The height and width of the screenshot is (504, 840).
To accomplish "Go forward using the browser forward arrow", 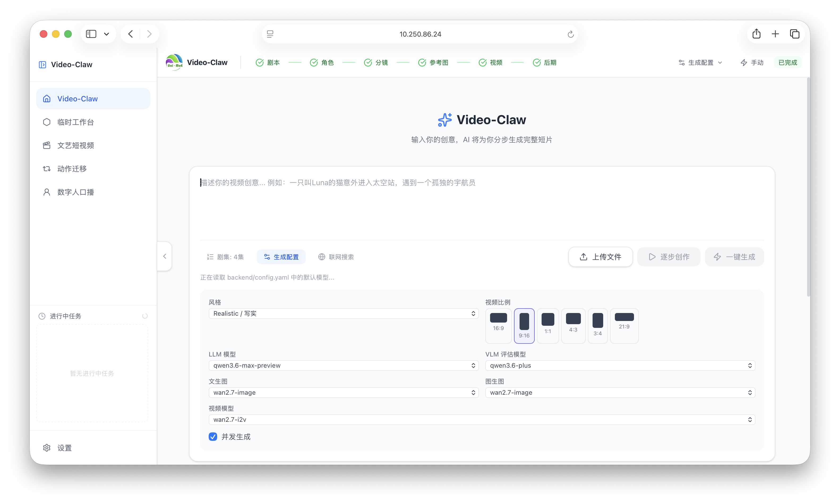I will 149,34.
